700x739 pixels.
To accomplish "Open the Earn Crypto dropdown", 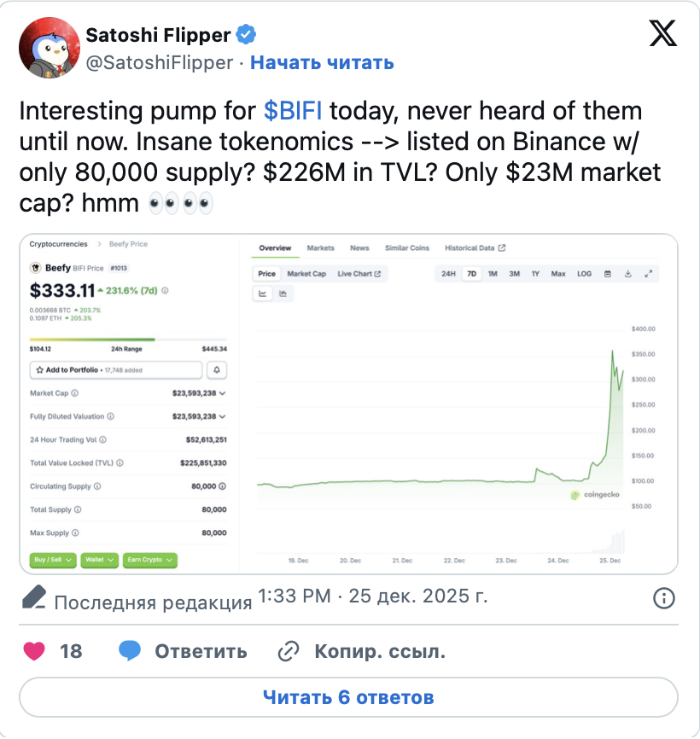I will 150,560.
